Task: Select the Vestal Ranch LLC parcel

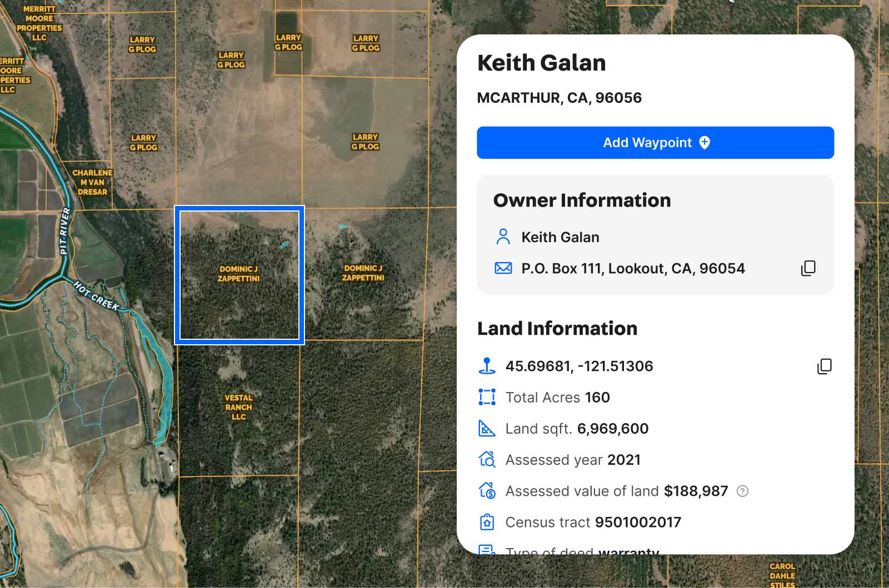Action: pos(238,407)
